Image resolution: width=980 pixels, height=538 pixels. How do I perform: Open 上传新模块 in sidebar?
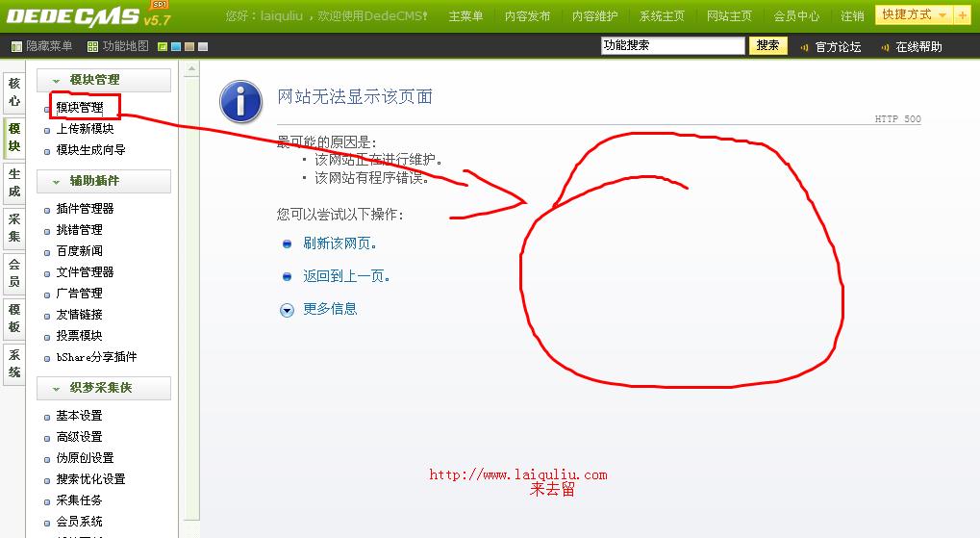click(x=85, y=128)
